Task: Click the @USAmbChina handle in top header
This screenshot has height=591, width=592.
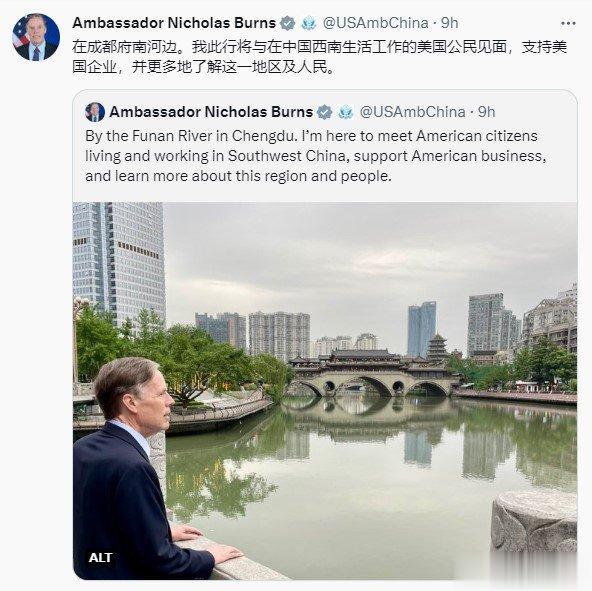Action: [x=376, y=23]
